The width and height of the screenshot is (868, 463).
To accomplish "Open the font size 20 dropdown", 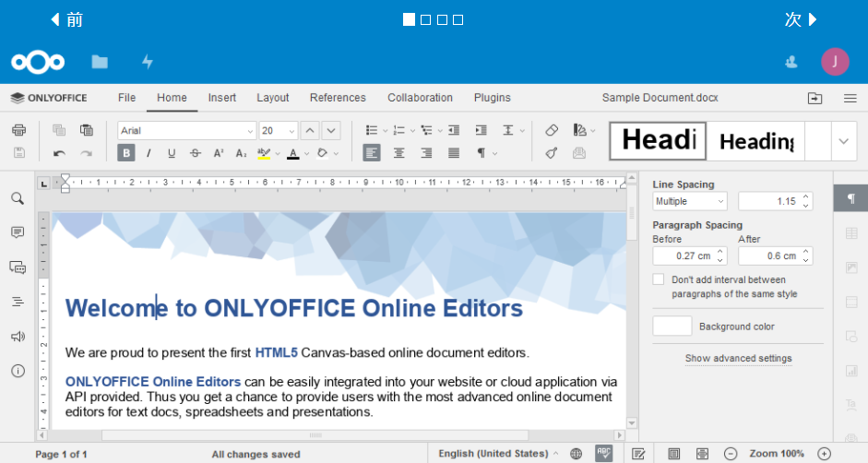I will pyautogui.click(x=291, y=131).
